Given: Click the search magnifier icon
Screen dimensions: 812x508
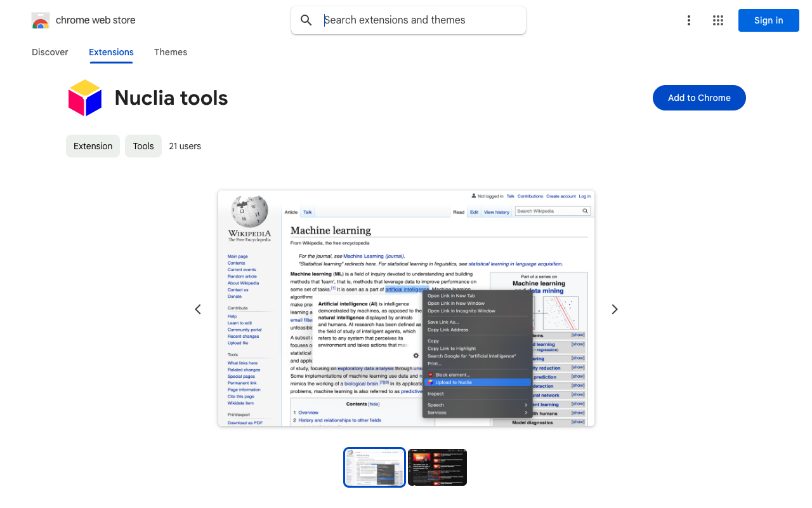Looking at the screenshot, I should tap(306, 20).
